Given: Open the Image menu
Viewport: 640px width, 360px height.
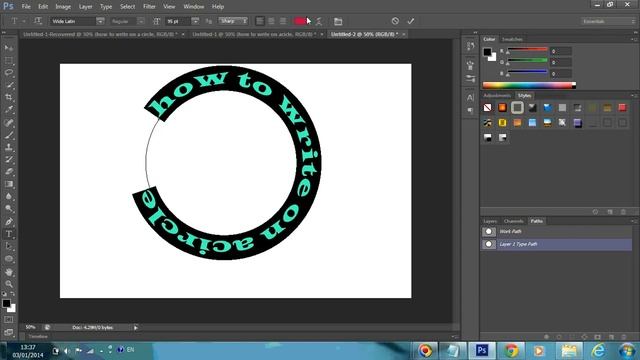Looking at the screenshot, I should [x=63, y=7].
